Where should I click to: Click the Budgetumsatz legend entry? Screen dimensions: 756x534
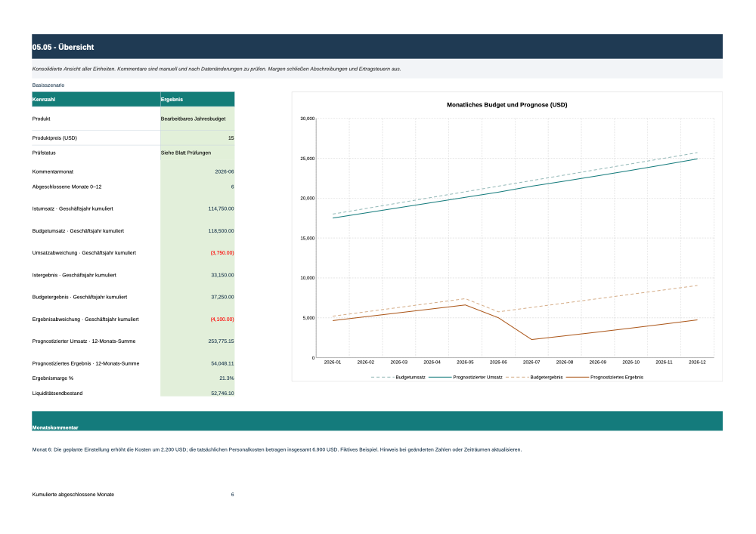tap(398, 378)
